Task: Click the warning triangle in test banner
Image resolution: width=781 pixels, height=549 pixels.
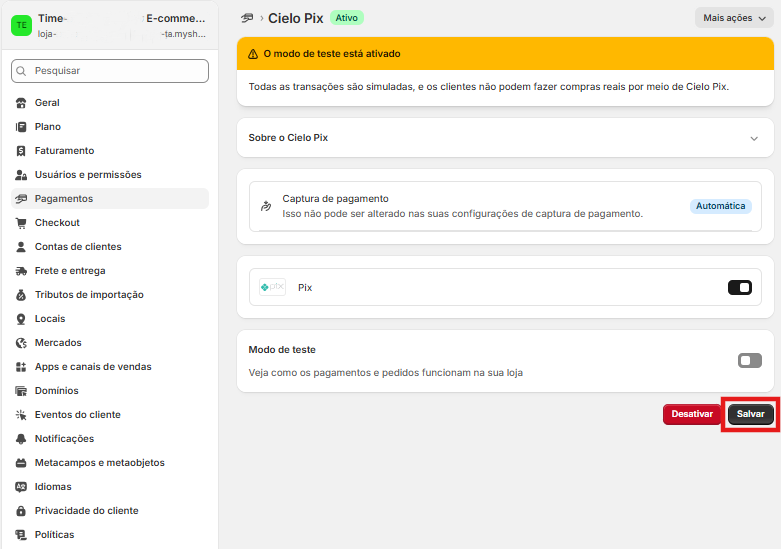Action: pos(253,54)
